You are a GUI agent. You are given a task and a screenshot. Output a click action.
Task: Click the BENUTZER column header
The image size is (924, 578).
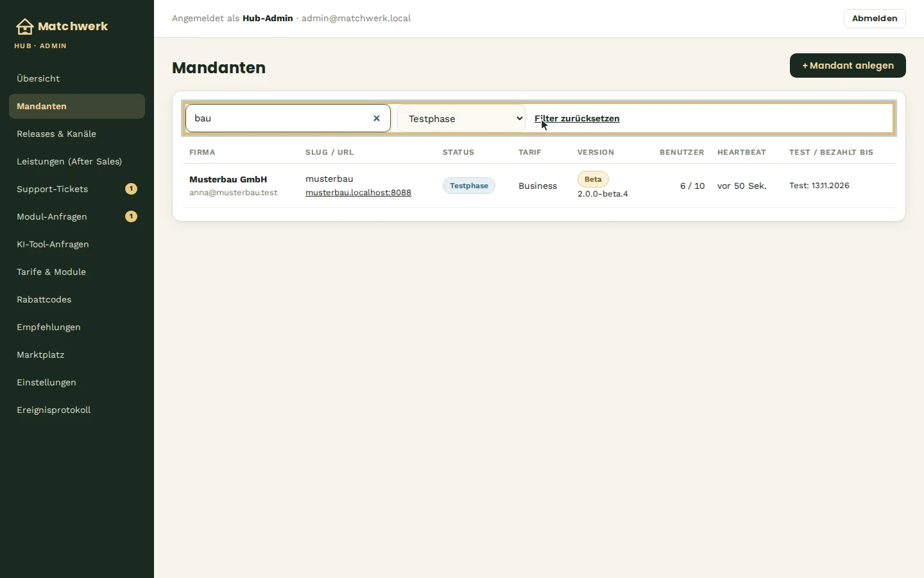click(682, 152)
